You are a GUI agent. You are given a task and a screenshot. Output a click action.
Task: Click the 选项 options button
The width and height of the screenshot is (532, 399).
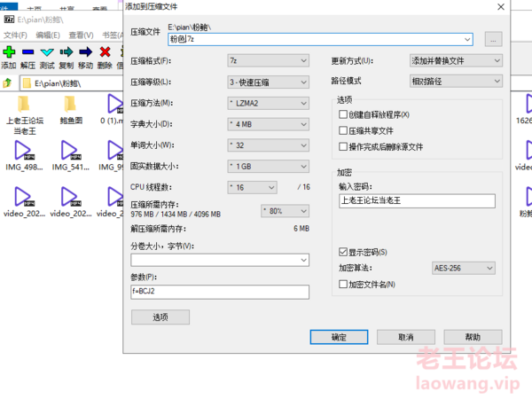pyautogui.click(x=160, y=317)
